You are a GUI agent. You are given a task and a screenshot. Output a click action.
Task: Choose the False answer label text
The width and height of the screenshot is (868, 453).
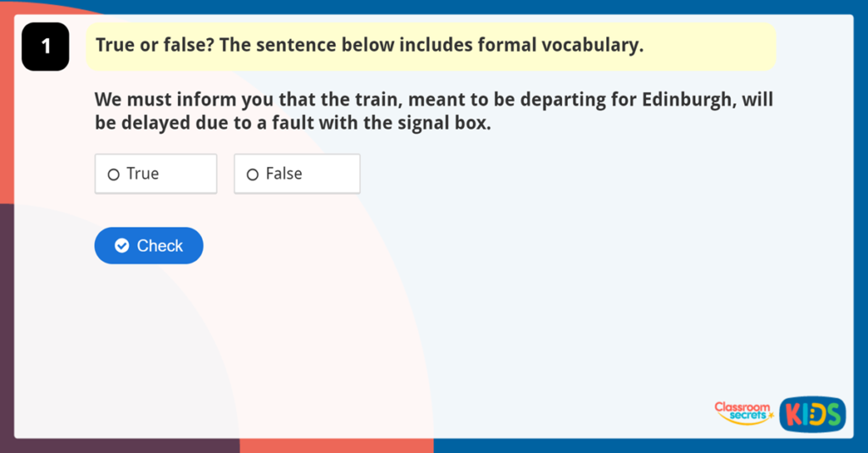[x=284, y=174]
